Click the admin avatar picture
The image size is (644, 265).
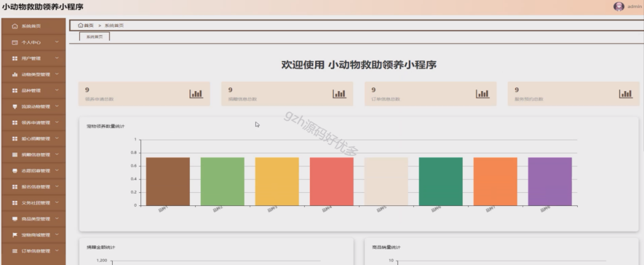click(x=619, y=6)
